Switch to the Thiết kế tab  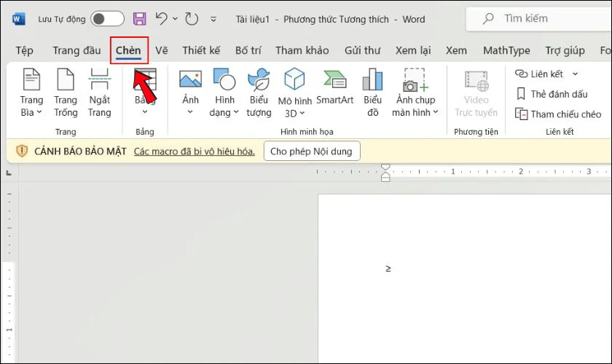(201, 50)
